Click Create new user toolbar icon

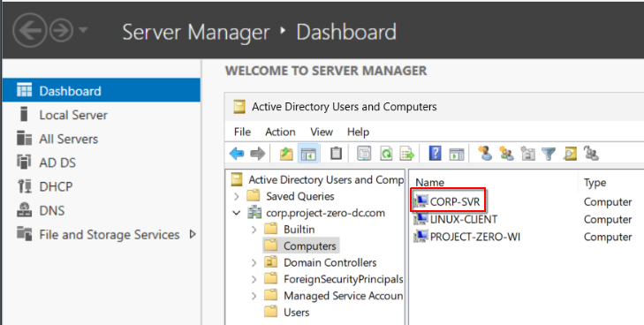tap(485, 154)
